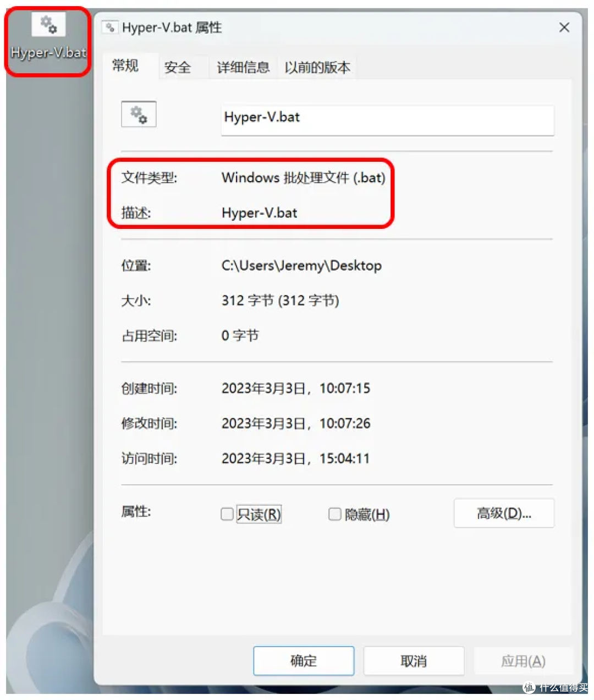The image size is (594, 700).
Task: Select the modified time 10:07:26
Action: (345, 424)
